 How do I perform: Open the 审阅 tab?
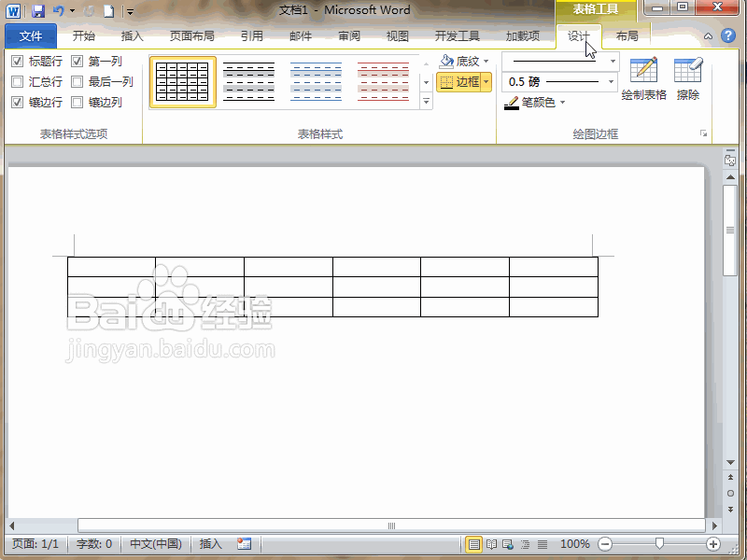coord(349,35)
